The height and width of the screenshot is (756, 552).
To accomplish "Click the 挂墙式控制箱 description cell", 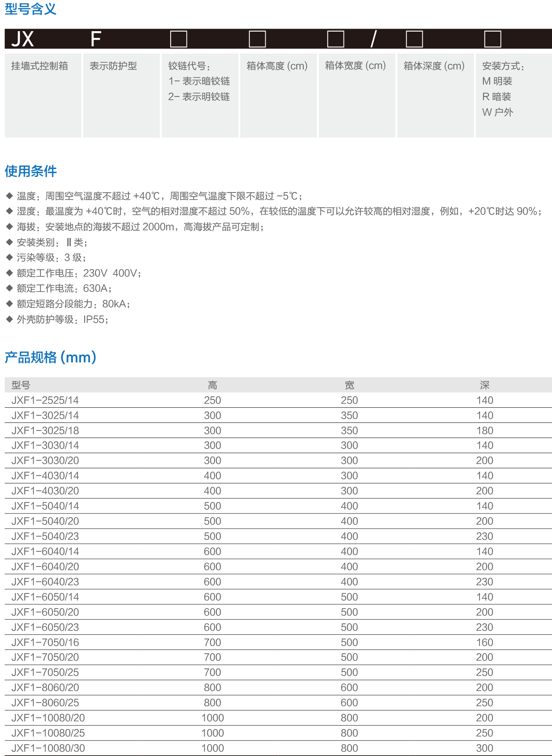I will (40, 66).
